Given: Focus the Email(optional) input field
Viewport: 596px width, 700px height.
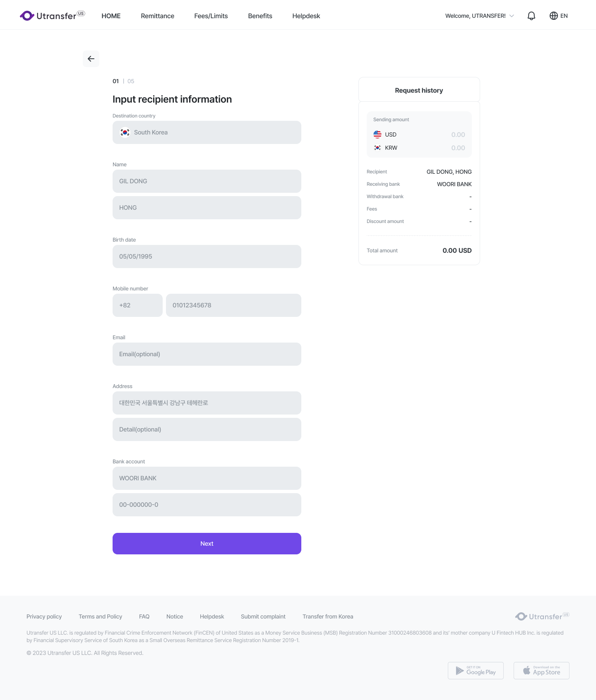Looking at the screenshot, I should point(207,354).
